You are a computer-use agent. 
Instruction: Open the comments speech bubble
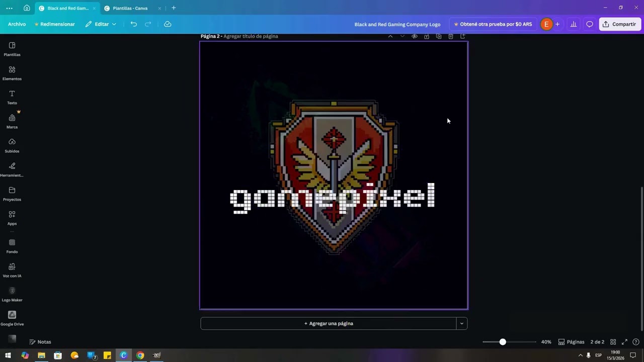click(x=590, y=24)
